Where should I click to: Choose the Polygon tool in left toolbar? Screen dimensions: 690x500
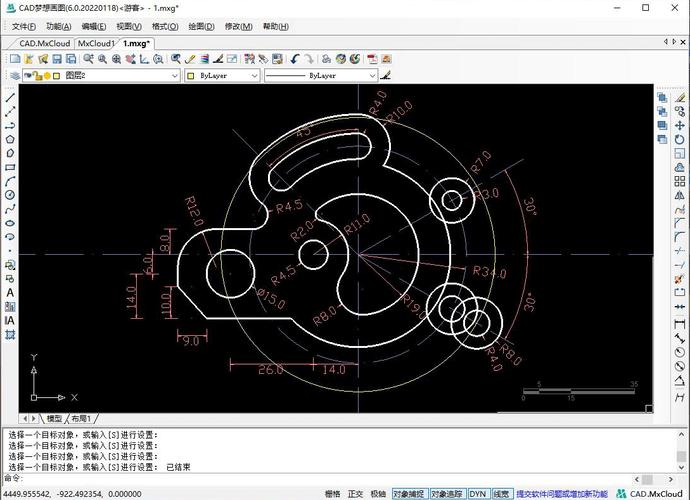click(10, 140)
